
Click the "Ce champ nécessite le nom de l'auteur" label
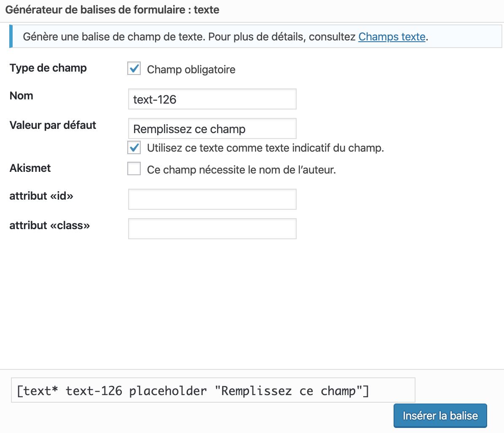241,170
